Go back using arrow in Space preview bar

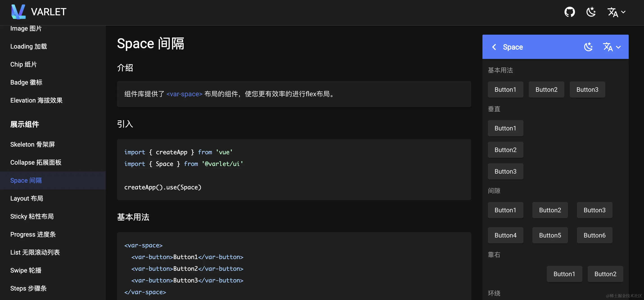tap(494, 47)
